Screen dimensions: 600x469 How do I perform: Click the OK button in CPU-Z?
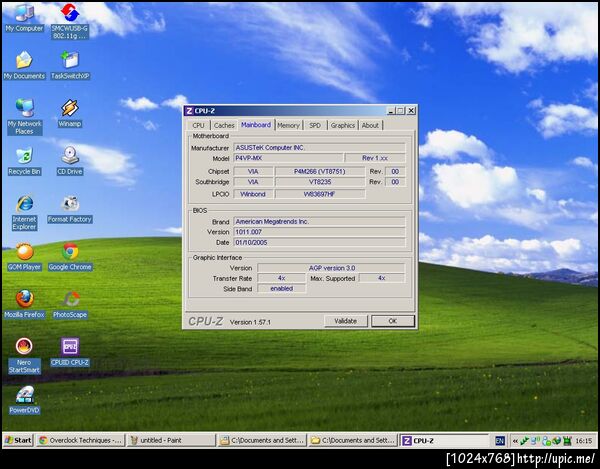point(393,321)
